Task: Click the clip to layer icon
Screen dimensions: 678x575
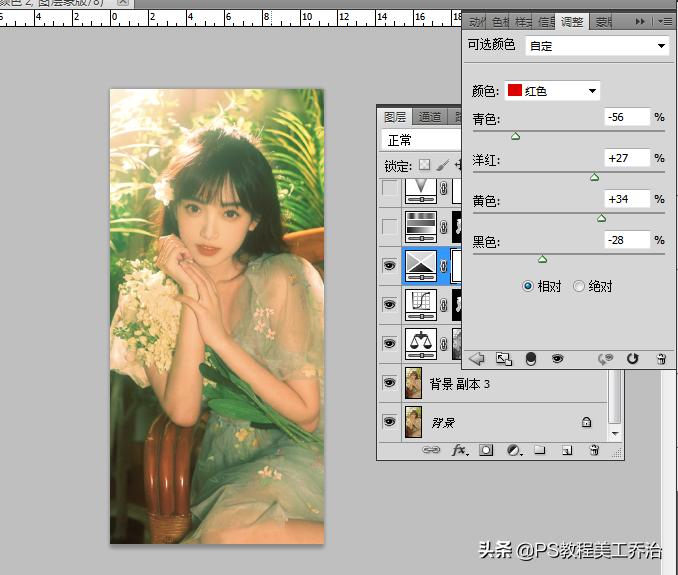Action: pyautogui.click(x=530, y=358)
